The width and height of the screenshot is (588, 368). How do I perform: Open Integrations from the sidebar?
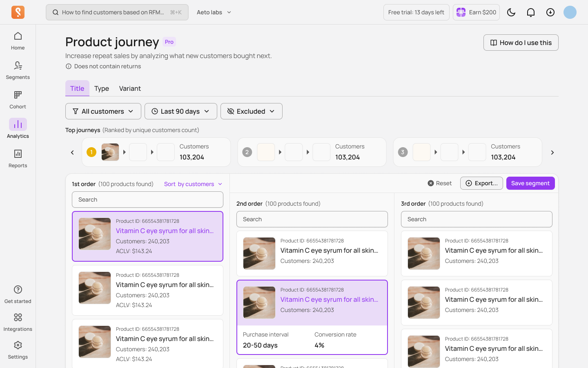[18, 322]
